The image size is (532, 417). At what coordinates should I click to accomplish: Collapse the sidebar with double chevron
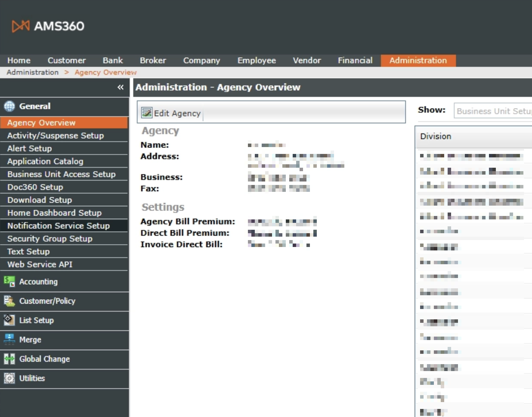[121, 87]
